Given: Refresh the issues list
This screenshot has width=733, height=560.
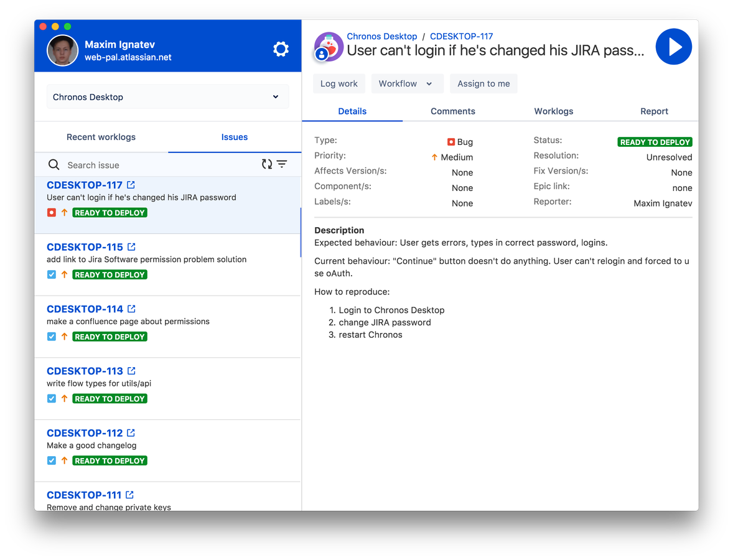Looking at the screenshot, I should (267, 164).
